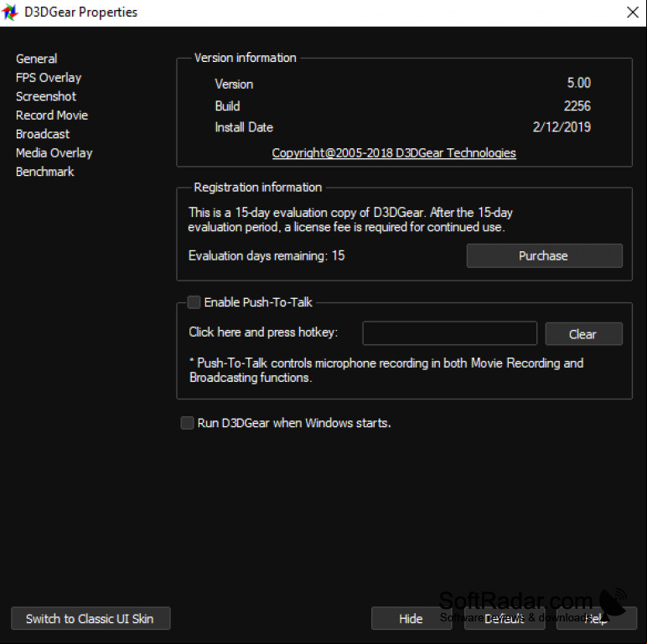This screenshot has width=647, height=644.
Task: Click the D3DGear title bar icon
Action: tap(10, 12)
